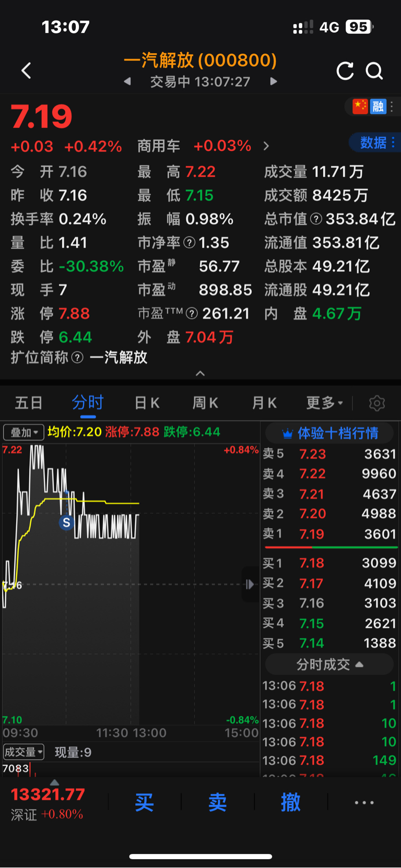Tap the China flag market icon
The width and height of the screenshot is (401, 868).
coord(360,106)
